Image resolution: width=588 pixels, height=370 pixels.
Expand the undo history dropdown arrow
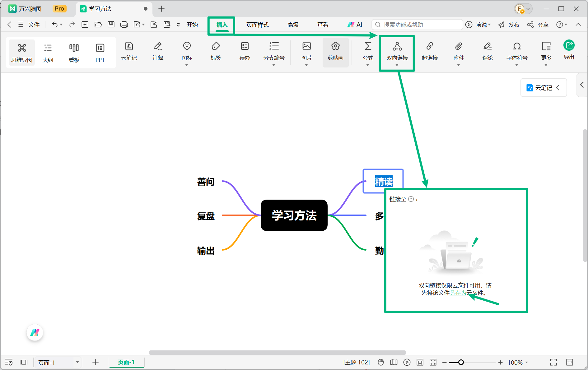(x=61, y=25)
